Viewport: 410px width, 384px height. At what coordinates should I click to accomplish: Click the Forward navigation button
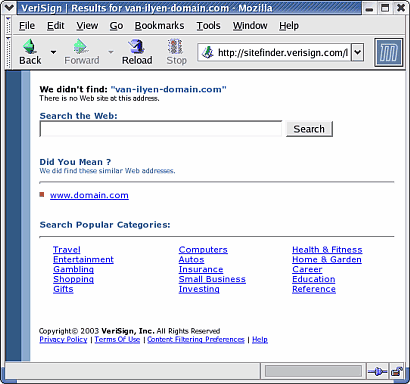[x=82, y=52]
